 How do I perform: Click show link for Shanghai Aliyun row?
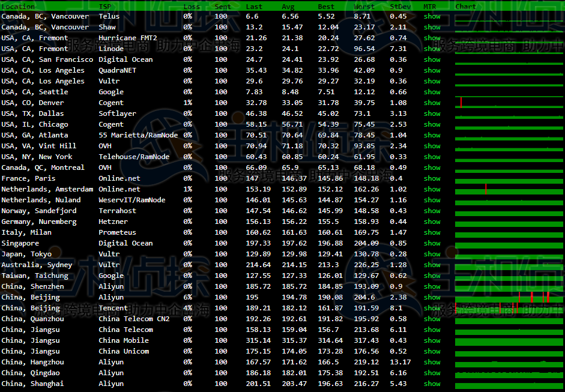[432, 384]
